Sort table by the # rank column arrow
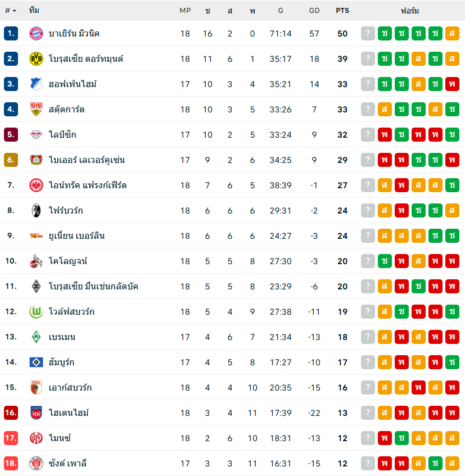This screenshot has width=465, height=476. point(14,11)
